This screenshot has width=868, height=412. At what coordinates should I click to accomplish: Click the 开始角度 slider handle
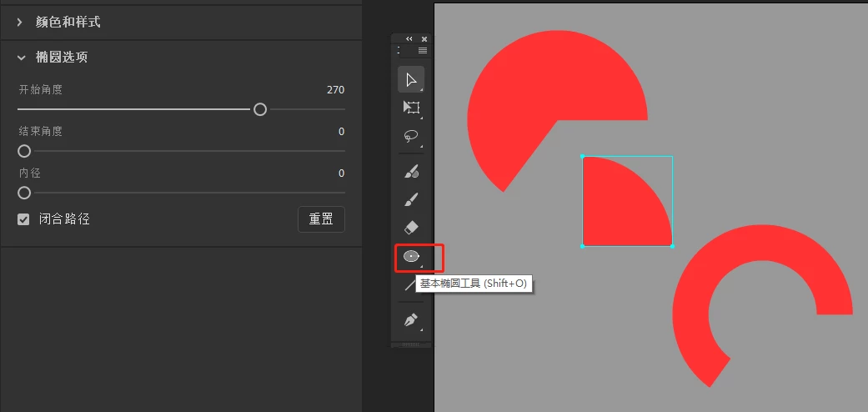260,109
